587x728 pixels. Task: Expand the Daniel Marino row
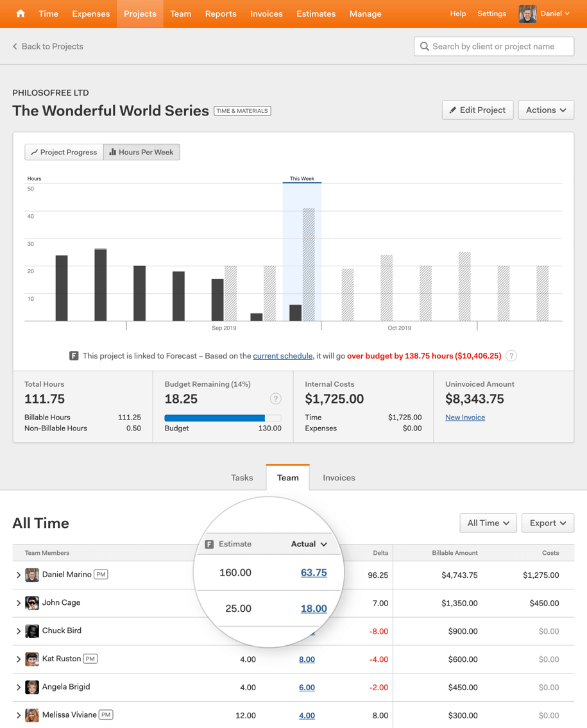(19, 575)
